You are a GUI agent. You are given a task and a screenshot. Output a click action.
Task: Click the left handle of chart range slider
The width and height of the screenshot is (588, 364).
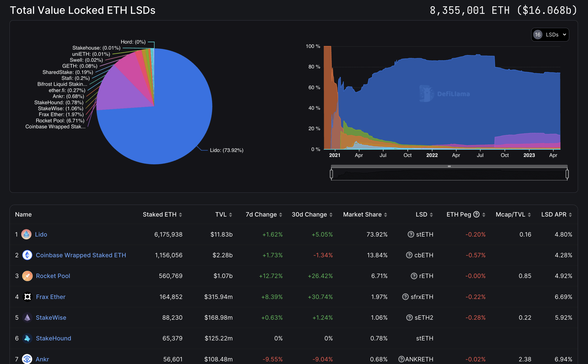331,174
